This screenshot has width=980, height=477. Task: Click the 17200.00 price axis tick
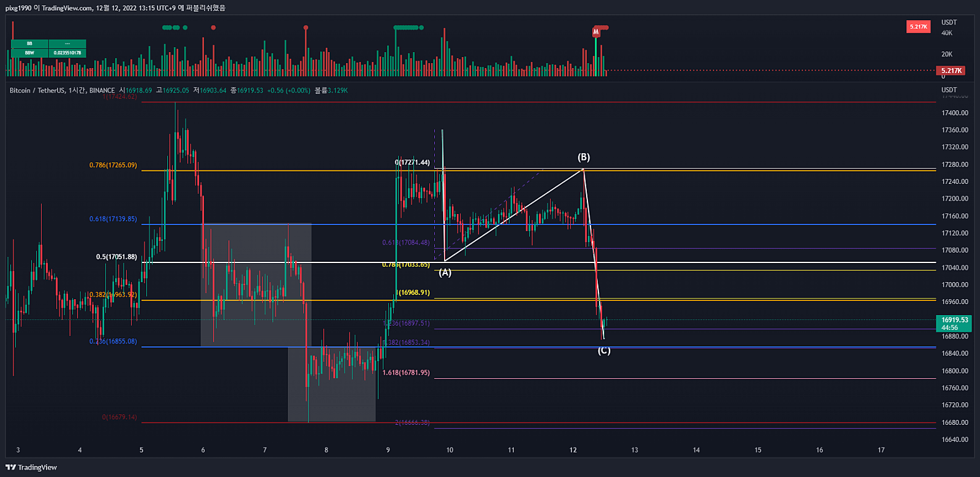[x=955, y=199]
